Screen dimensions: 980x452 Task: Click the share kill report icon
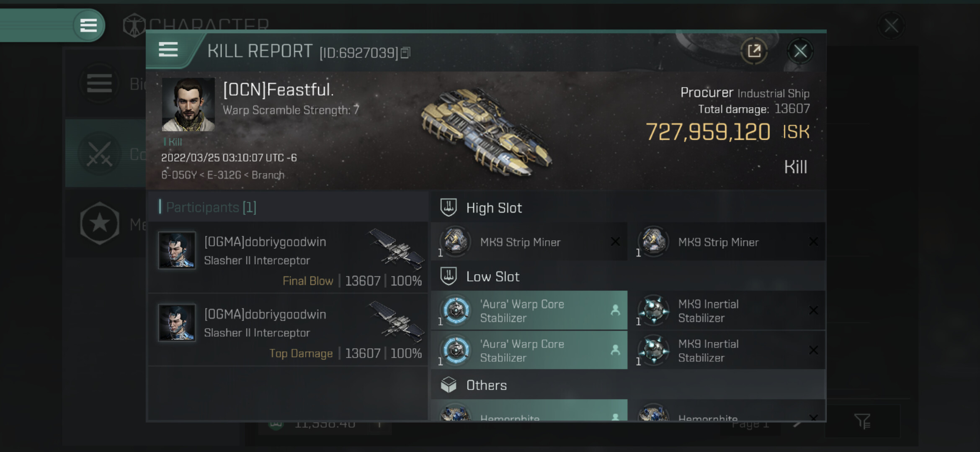[754, 51]
